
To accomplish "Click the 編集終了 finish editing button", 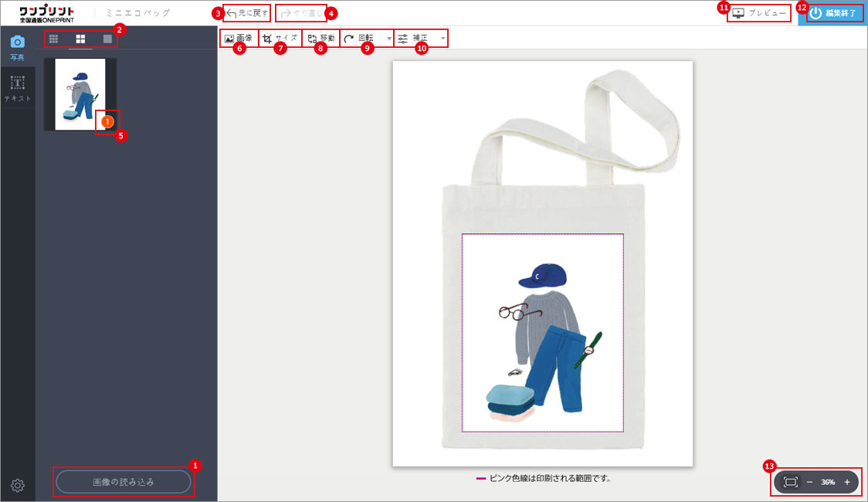I will [x=832, y=13].
